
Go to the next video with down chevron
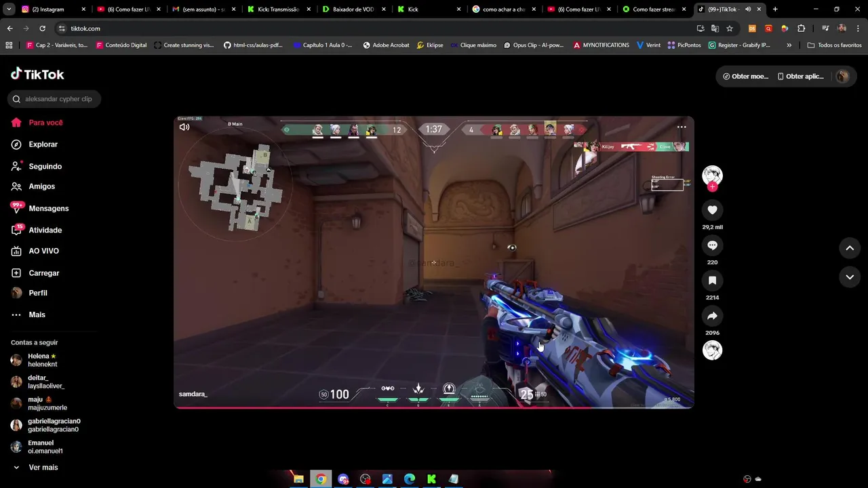click(x=850, y=277)
